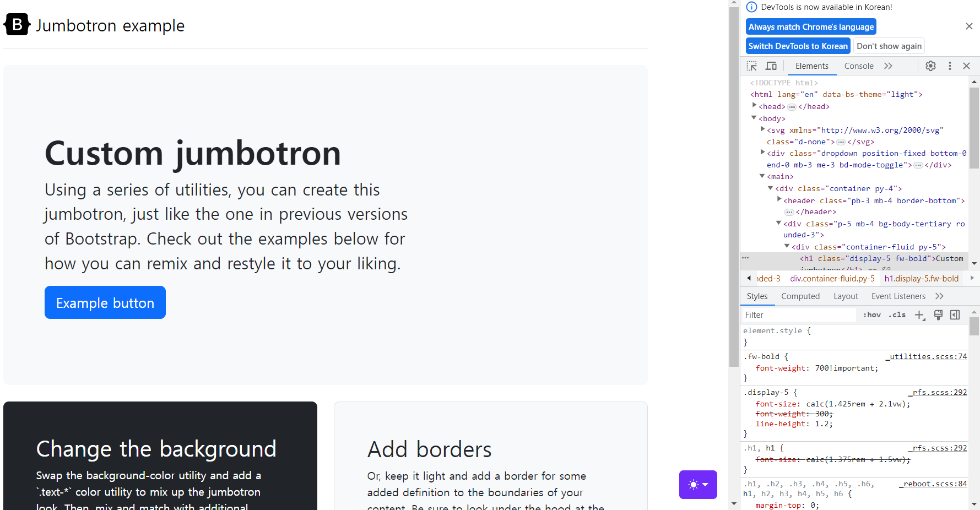This screenshot has width=980, height=510.
Task: Click the Styles pane scrollbar thumb
Action: coord(974,326)
